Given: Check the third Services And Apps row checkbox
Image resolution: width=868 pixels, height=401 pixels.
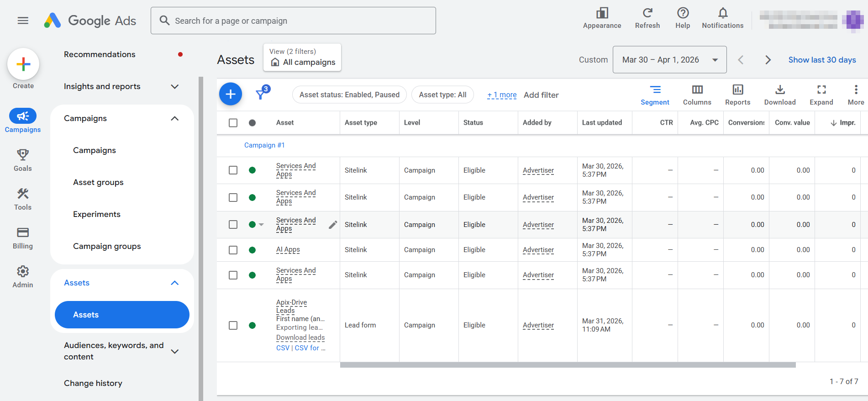Looking at the screenshot, I should pyautogui.click(x=233, y=225).
